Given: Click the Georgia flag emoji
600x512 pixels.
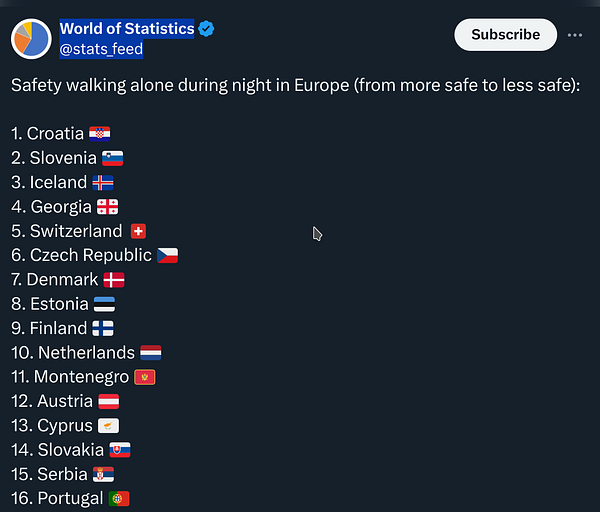Looking at the screenshot, I should pos(108,207).
